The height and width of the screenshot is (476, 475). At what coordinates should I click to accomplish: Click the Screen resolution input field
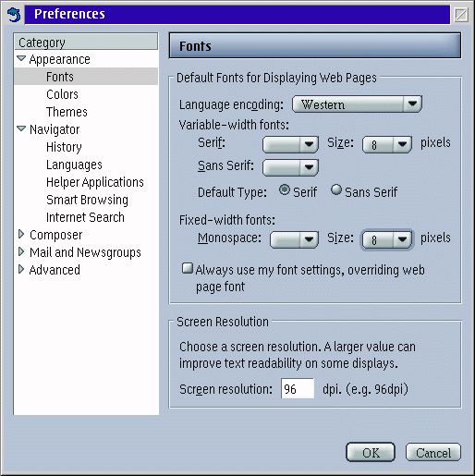(x=298, y=388)
